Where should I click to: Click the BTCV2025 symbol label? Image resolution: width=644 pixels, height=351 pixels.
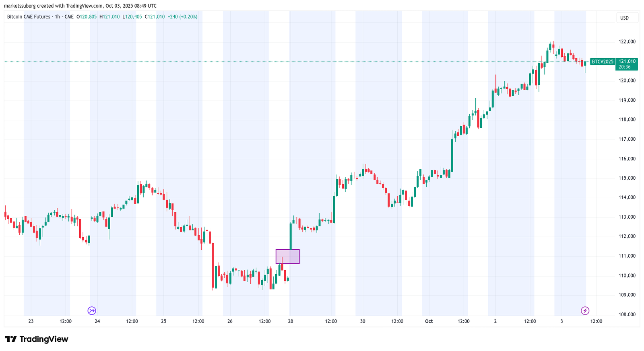point(602,62)
